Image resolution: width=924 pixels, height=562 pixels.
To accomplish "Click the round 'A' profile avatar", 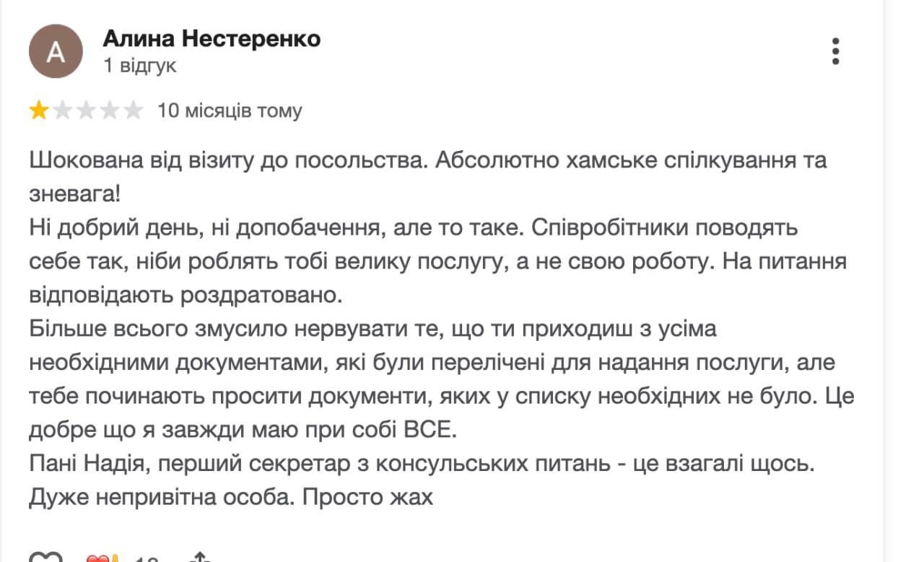I will (x=56, y=51).
